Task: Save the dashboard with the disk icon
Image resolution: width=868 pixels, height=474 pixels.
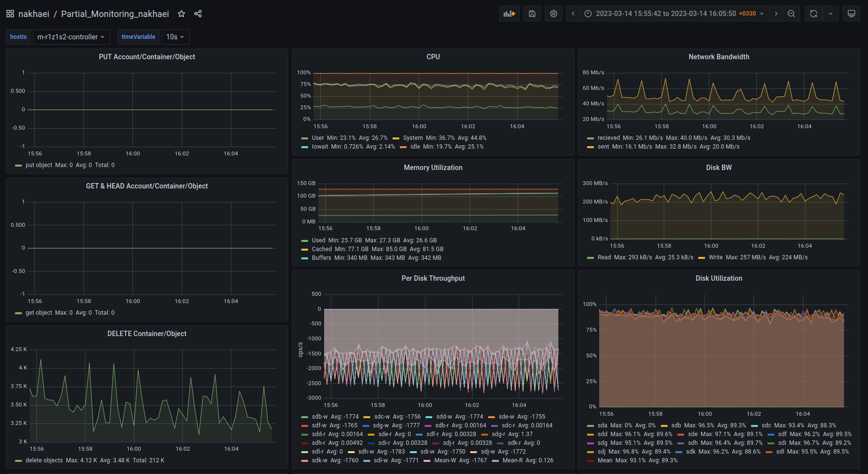Action: point(532,14)
